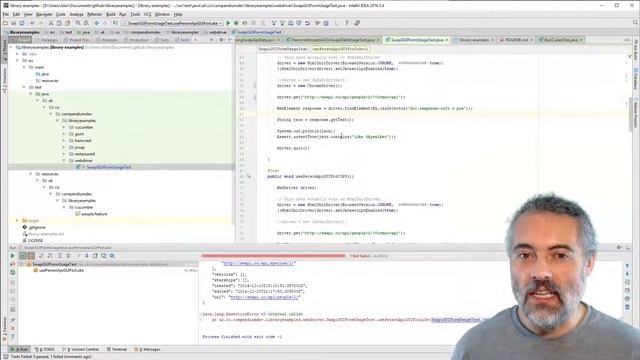The height and width of the screenshot is (360, 640).
Task: Collapse the src folder in project tree
Action: [18, 60]
